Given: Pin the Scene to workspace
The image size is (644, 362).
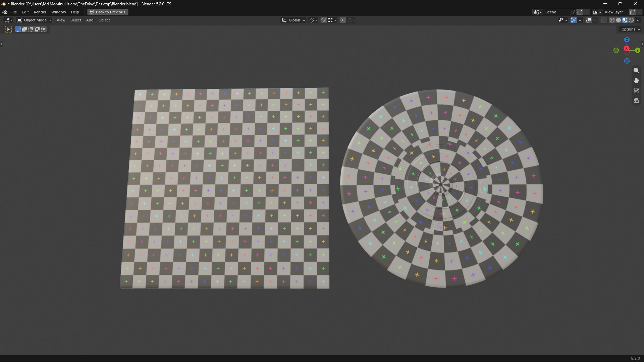Looking at the screenshot, I should click(573, 12).
